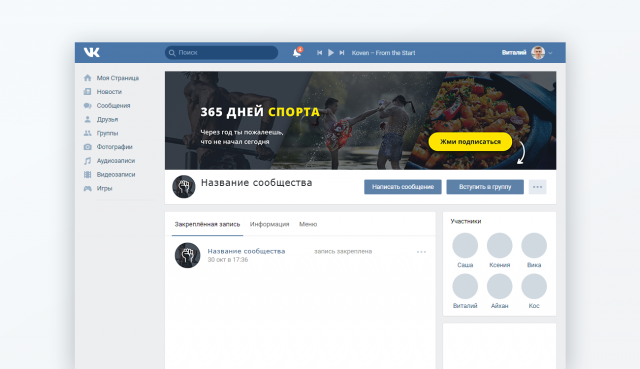Click the name Саша under avatar

pos(465,265)
